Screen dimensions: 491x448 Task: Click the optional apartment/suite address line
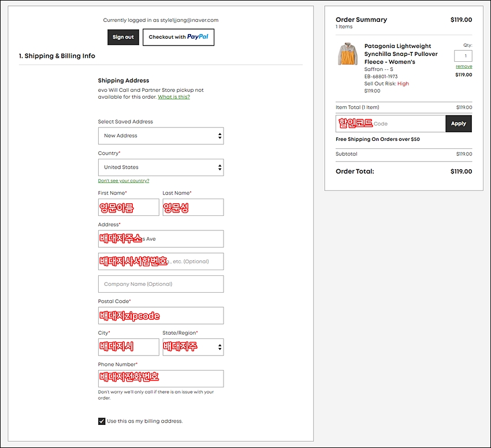[x=161, y=262]
